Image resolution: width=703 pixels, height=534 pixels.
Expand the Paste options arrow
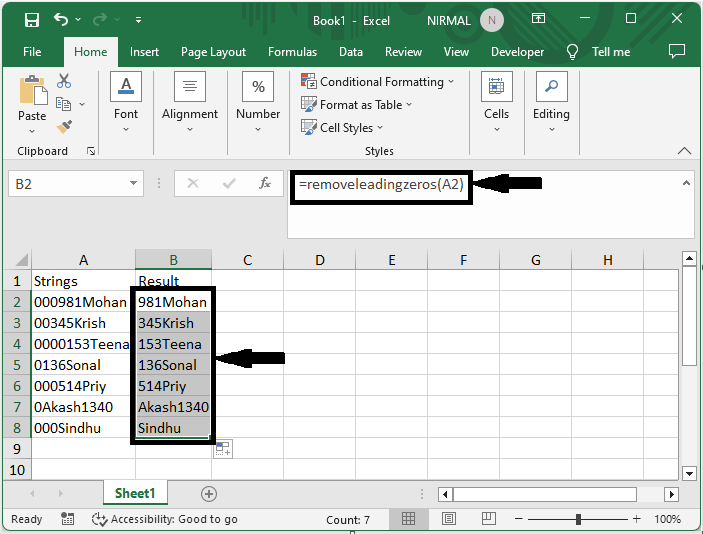32,131
